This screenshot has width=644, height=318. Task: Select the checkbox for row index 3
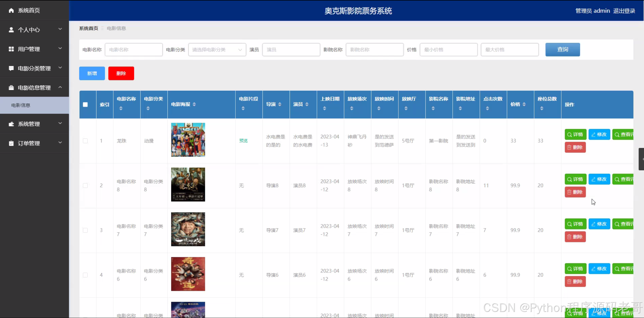[x=85, y=230]
